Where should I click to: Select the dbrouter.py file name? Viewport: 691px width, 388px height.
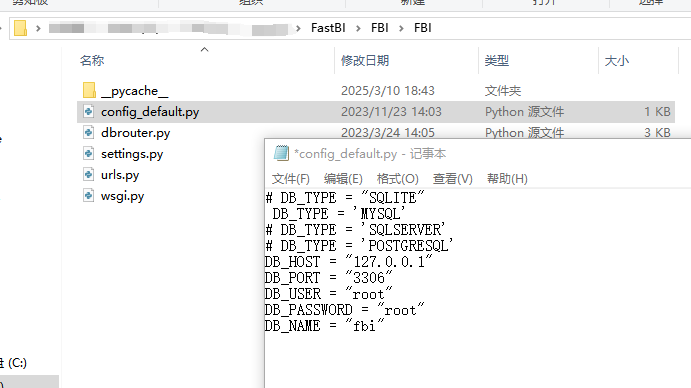(x=135, y=133)
